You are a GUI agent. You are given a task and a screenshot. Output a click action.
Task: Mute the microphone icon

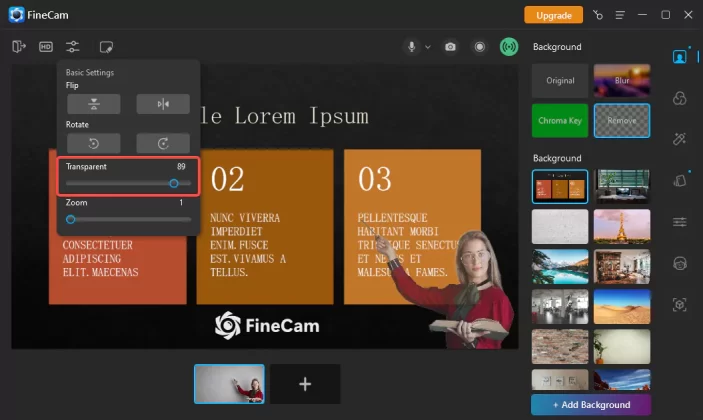point(412,47)
